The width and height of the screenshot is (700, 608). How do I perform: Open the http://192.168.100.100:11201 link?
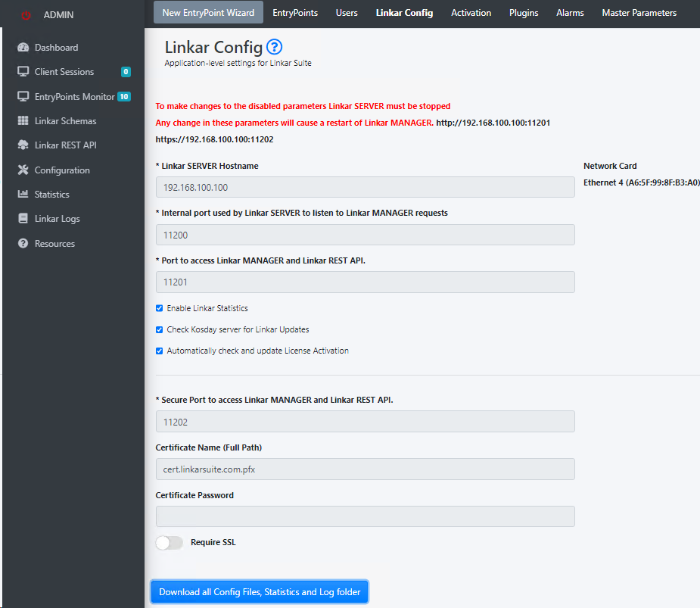click(x=493, y=123)
